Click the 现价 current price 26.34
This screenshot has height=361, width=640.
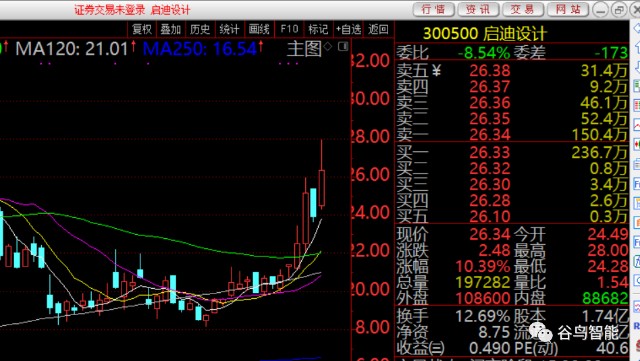(489, 234)
